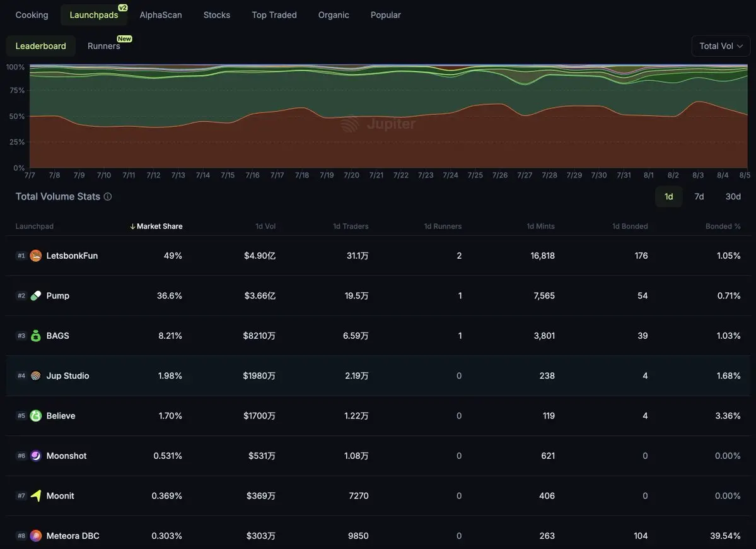Sort by Bonded % column header
Viewport: 756px width, 549px height.
coord(723,227)
